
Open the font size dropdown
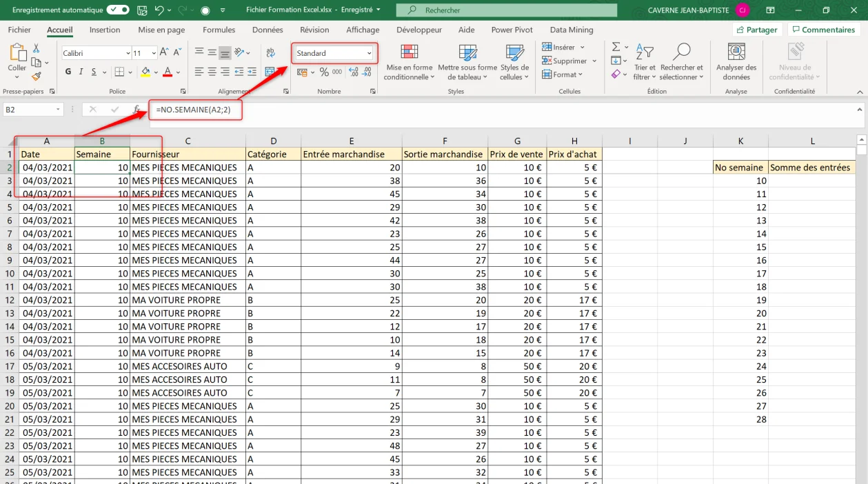point(153,53)
